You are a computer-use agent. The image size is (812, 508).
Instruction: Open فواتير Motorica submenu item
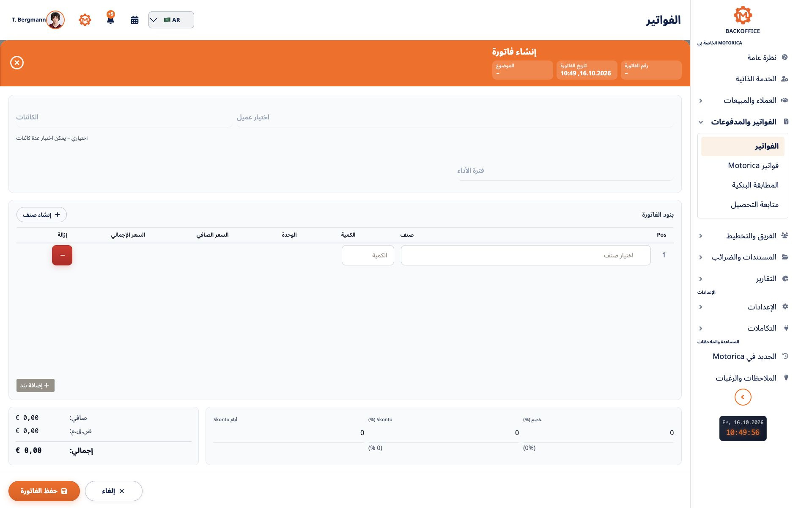[743, 166]
